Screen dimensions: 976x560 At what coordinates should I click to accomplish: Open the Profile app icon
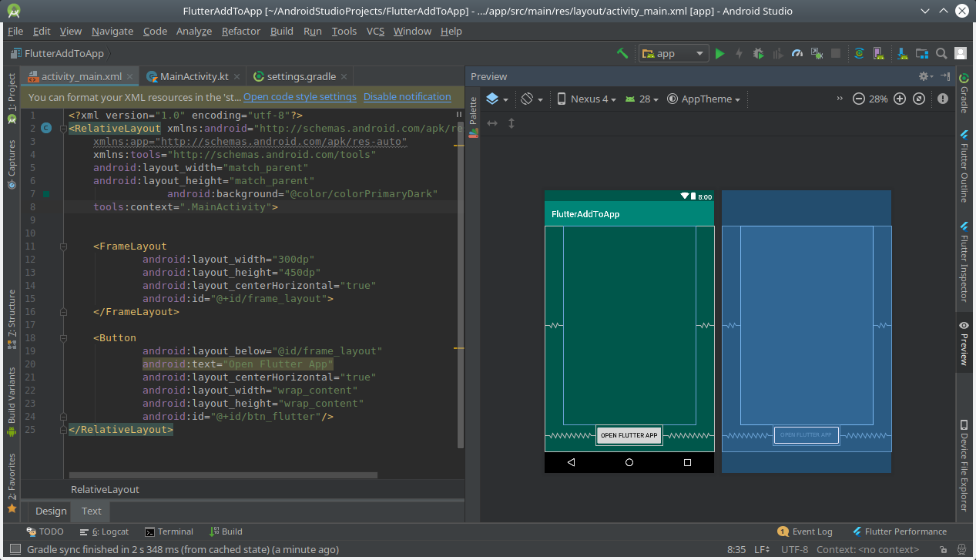[x=797, y=54]
